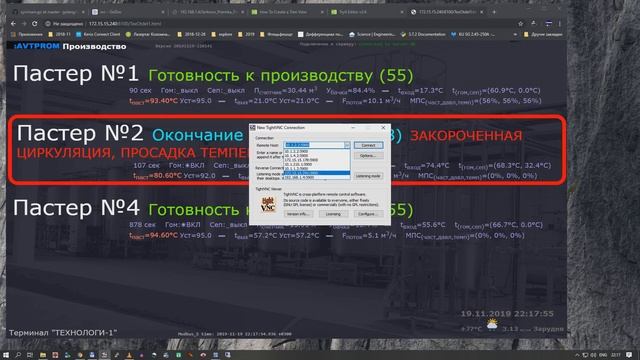Screen dimensions: 640x360
Task: Click Connect in the TightVNC dialog
Action: (x=368, y=145)
